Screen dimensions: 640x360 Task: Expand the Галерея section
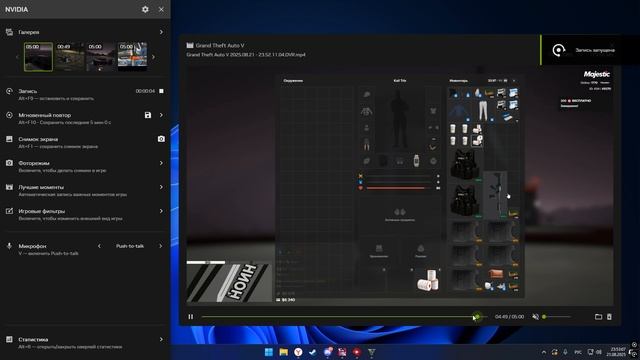coord(161,32)
